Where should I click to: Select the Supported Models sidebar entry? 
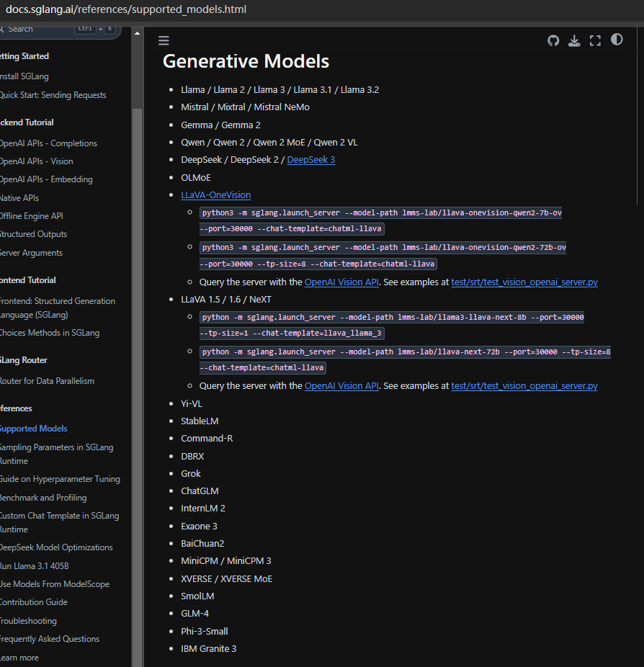(x=33, y=429)
